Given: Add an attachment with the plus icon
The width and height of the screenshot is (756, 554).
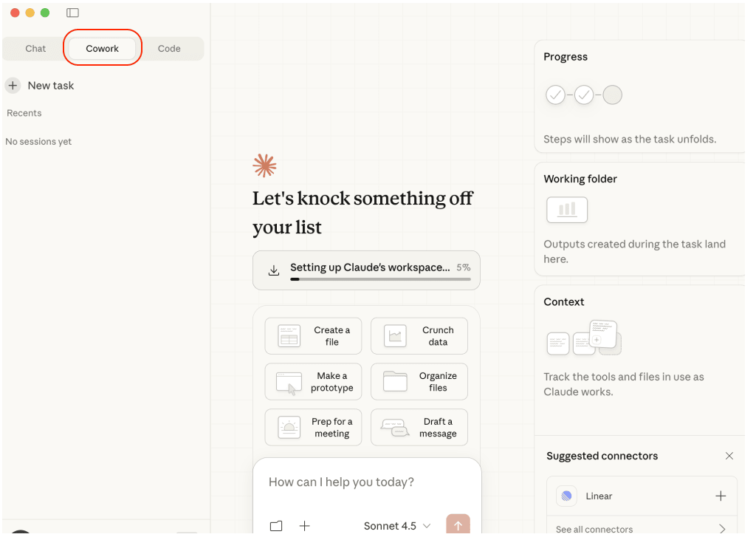Looking at the screenshot, I should coord(305,526).
